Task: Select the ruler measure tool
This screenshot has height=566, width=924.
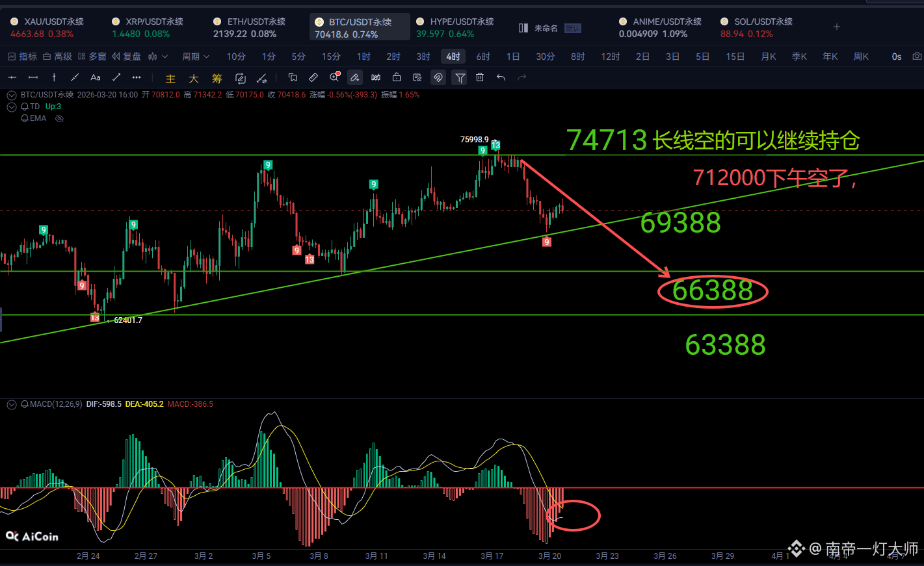Action: pos(313,77)
